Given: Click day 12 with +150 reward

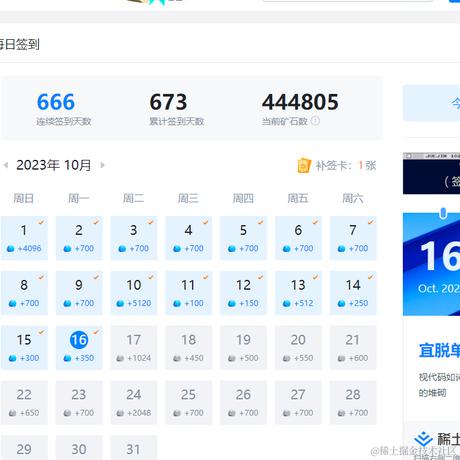Looking at the screenshot, I should 243,293.
